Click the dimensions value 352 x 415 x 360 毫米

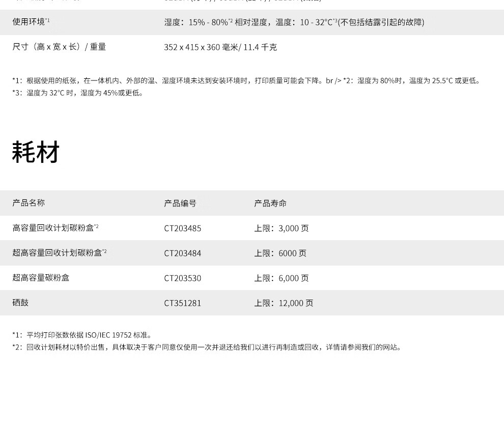(x=220, y=47)
